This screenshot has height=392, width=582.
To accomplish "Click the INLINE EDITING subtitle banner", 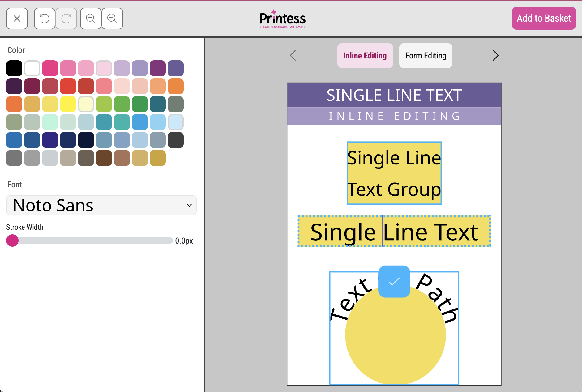I will pyautogui.click(x=394, y=116).
